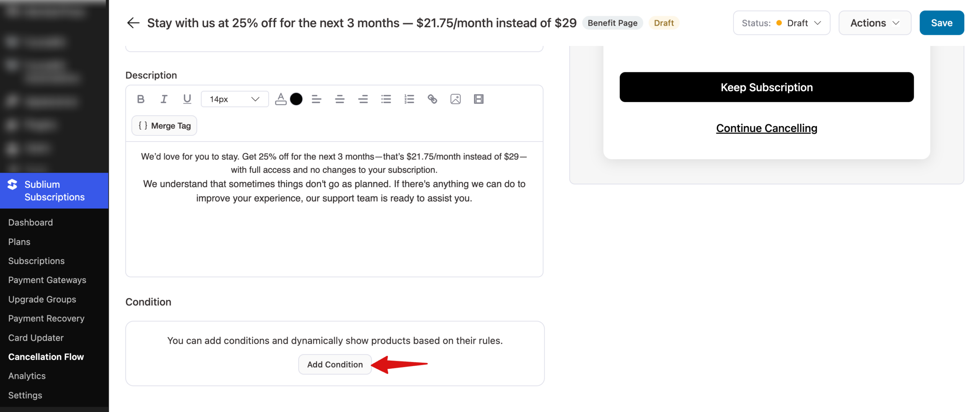980x412 pixels.
Task: Insert a hyperlink into the description
Action: [433, 99]
